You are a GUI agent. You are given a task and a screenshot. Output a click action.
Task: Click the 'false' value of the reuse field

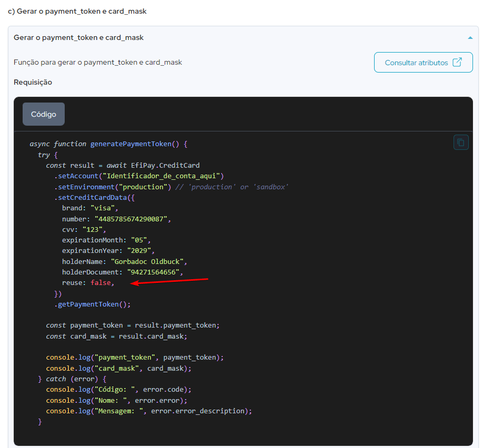click(x=100, y=283)
